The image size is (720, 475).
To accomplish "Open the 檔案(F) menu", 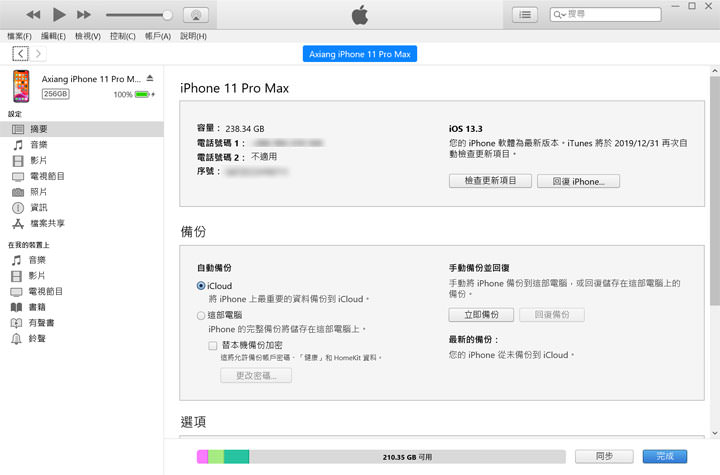I will (x=19, y=36).
